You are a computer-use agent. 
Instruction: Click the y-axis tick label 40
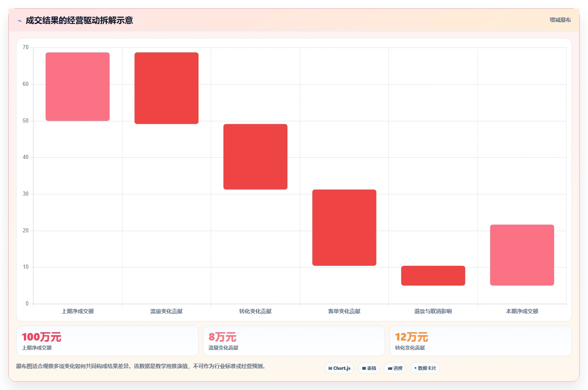click(26, 157)
